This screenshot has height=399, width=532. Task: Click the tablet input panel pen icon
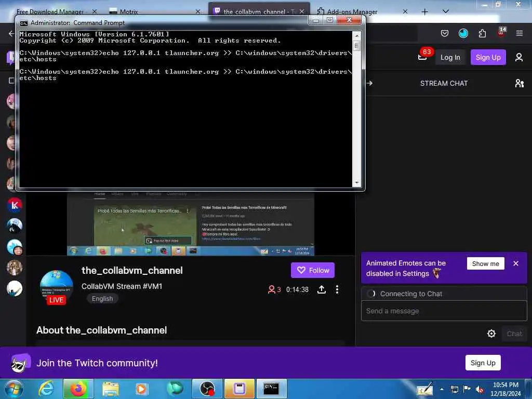pos(425,389)
